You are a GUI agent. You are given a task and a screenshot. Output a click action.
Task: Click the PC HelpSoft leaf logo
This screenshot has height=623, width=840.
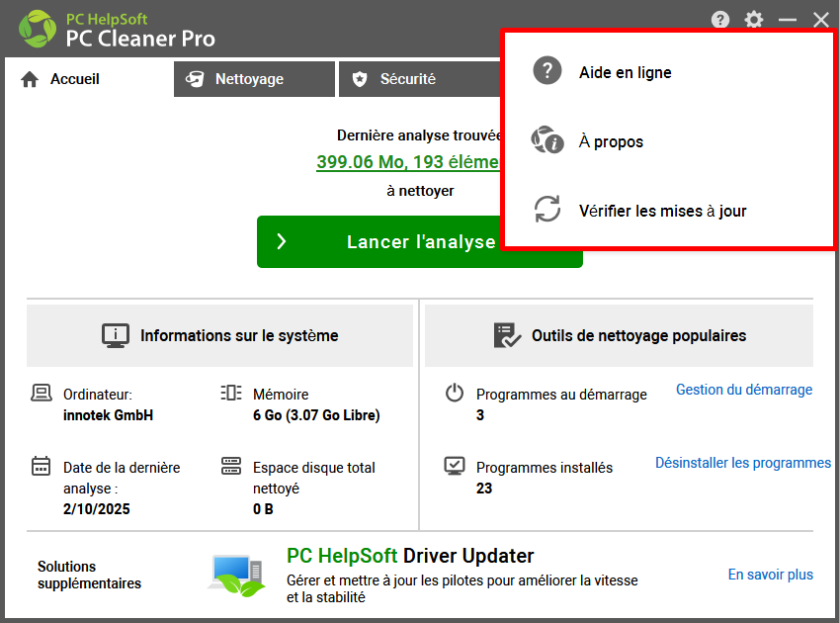pyautogui.click(x=38, y=29)
